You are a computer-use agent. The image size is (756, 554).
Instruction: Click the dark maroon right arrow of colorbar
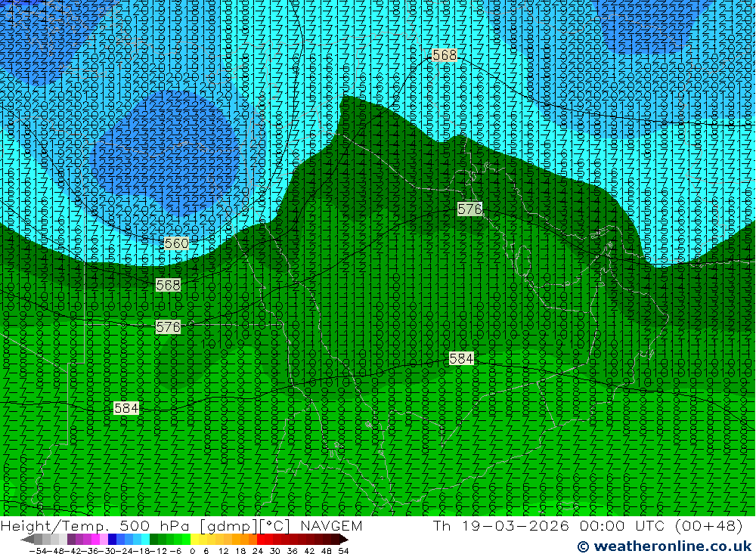344,540
